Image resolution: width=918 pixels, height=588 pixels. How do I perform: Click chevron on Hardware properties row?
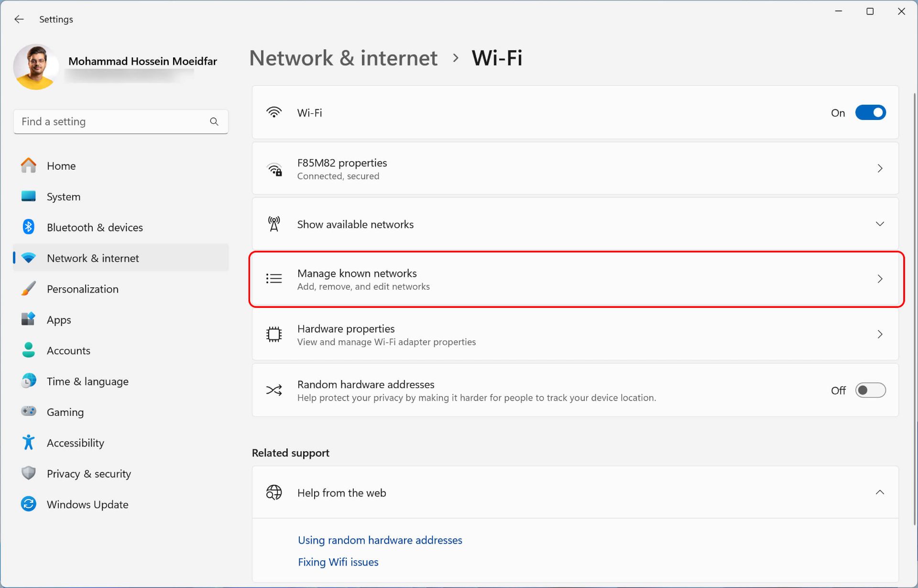[x=880, y=334]
